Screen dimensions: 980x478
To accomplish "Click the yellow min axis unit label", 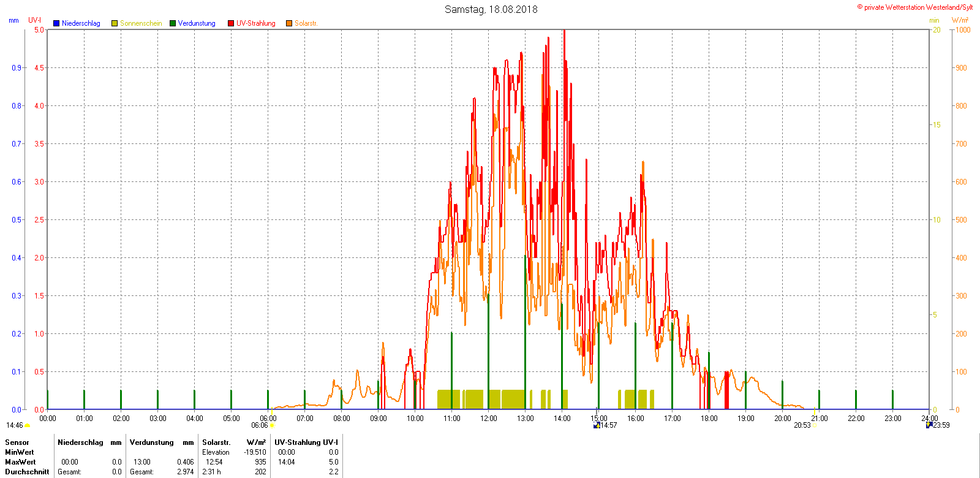I will (x=934, y=20).
